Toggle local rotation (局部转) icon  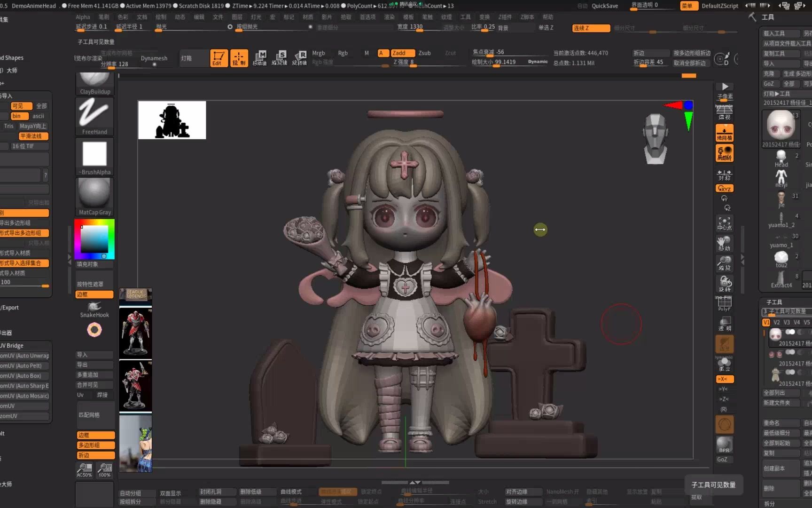point(724,153)
